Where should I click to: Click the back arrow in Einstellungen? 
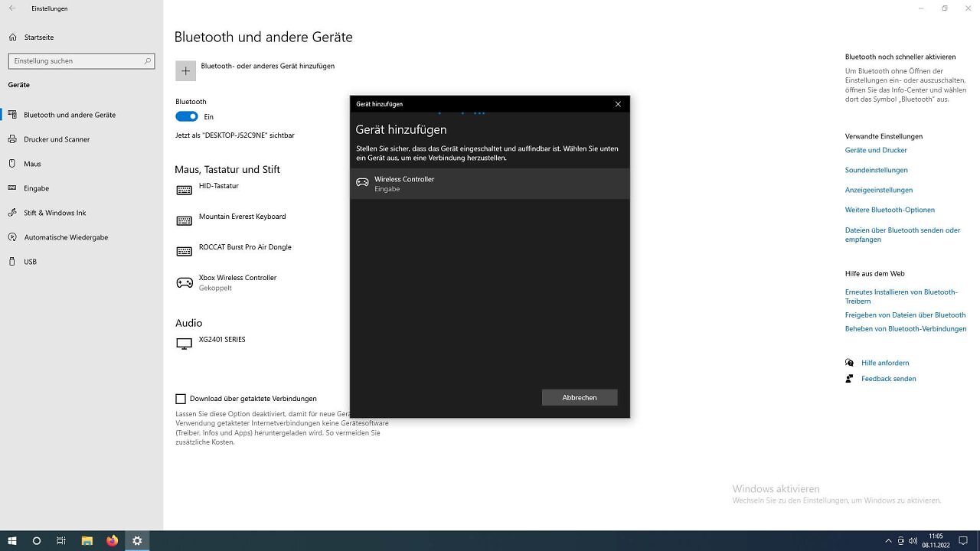click(11, 8)
